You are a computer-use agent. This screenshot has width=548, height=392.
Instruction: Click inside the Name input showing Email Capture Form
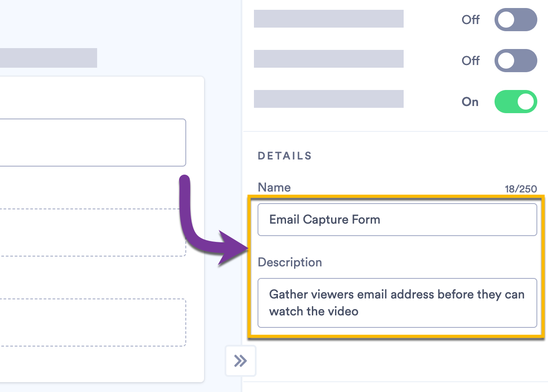(397, 219)
